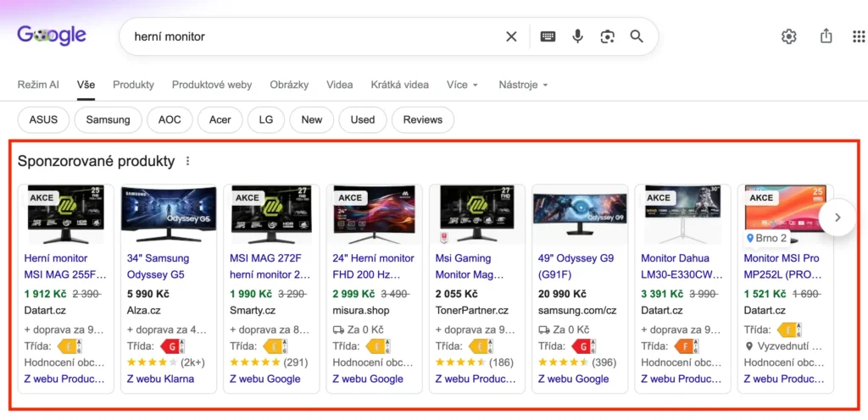
Task: Click the Google logo
Action: coord(52,36)
